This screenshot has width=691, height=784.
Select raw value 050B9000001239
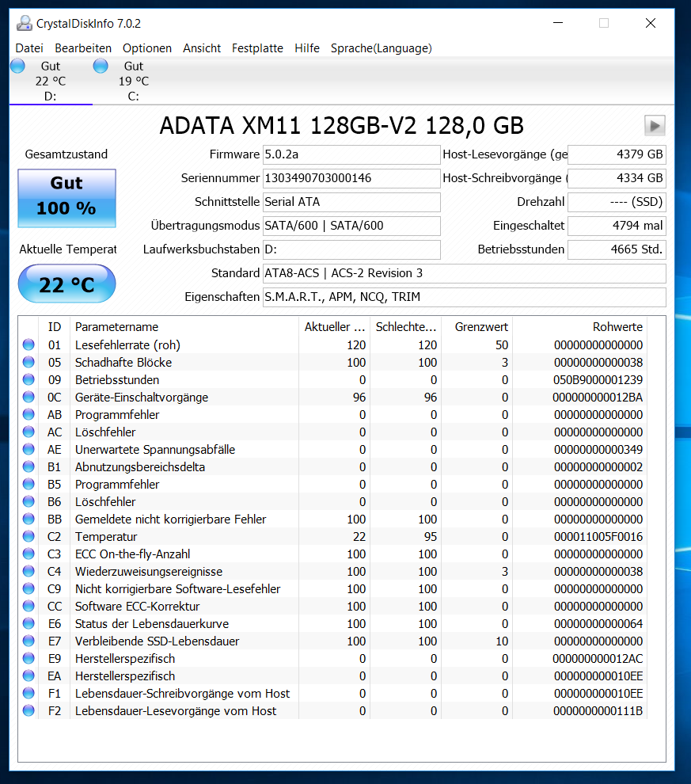point(598,379)
